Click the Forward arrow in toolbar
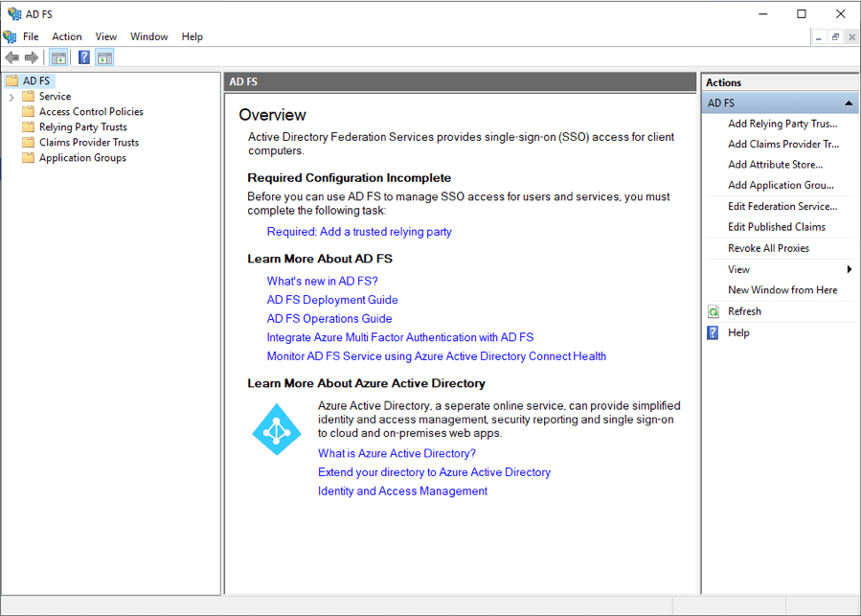 click(32, 57)
